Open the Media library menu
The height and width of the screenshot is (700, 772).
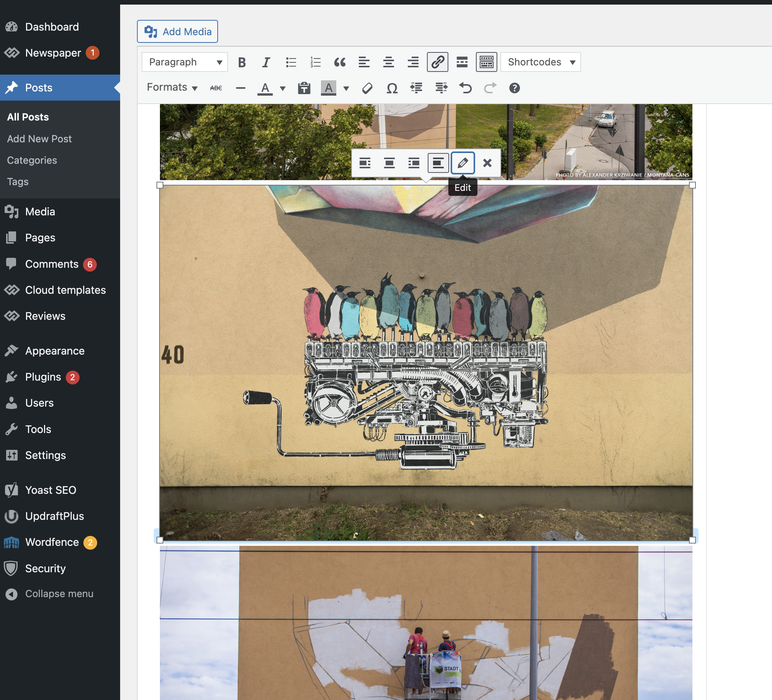[x=60, y=212]
